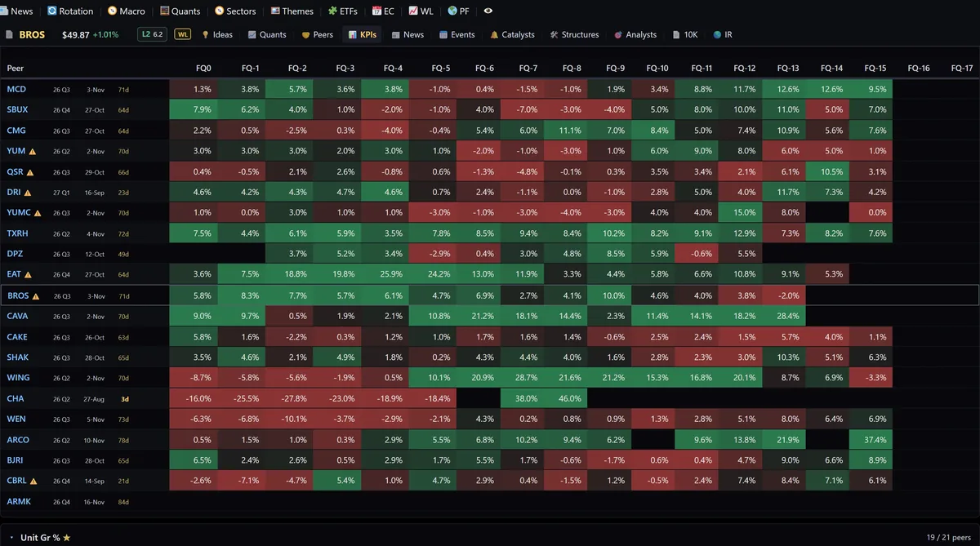Open the IR sub-tab
This screenshot has width=980, height=546.
tap(723, 35)
